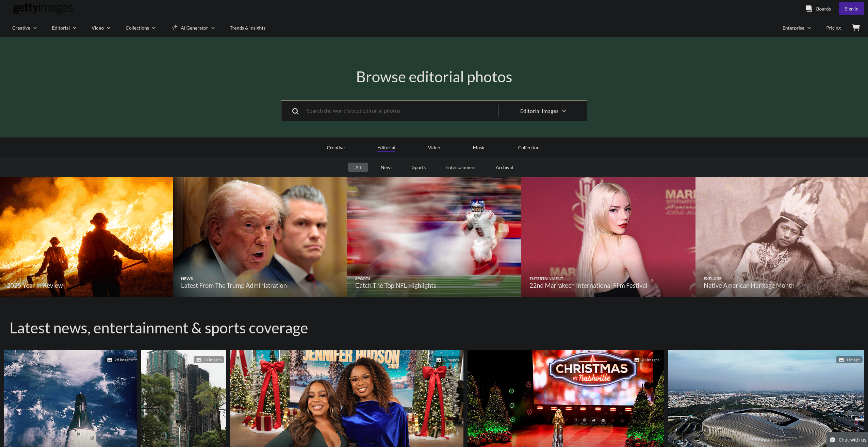The height and width of the screenshot is (447, 868).
Task: Open the Native American Heritage Month tile
Action: pos(781,237)
